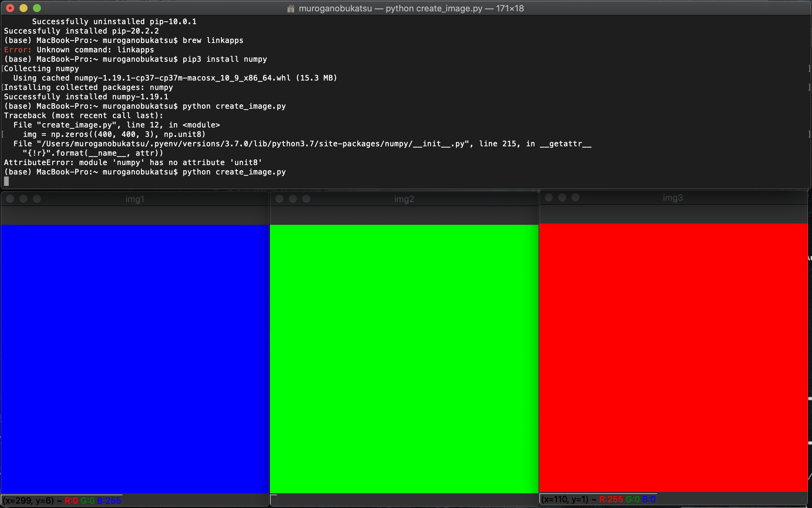Click 'File "create_image.py", line 12' line
This screenshot has width=812, height=508.
(x=117, y=125)
